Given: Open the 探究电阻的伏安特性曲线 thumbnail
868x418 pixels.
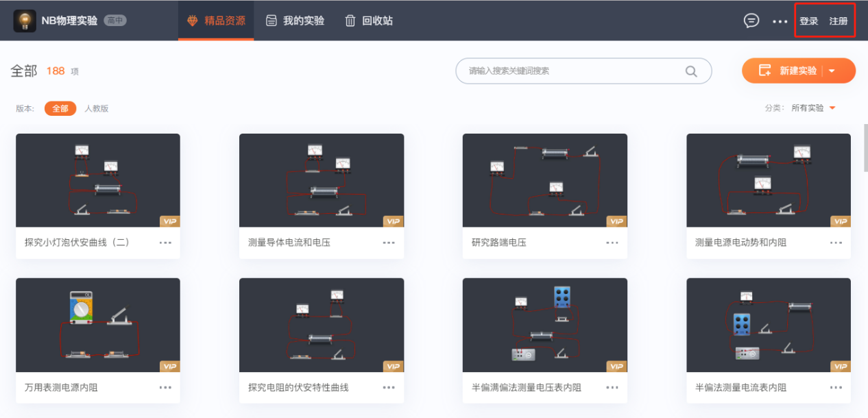Looking at the screenshot, I should click(321, 325).
